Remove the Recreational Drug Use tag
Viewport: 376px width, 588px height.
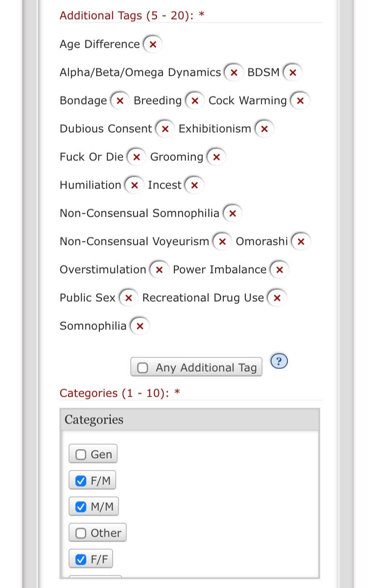277,298
